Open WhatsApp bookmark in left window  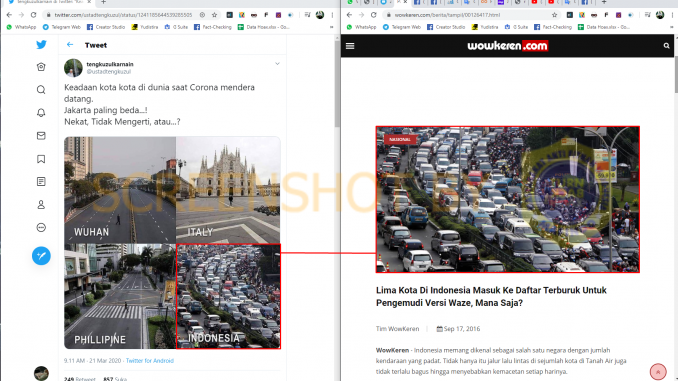[x=21, y=27]
